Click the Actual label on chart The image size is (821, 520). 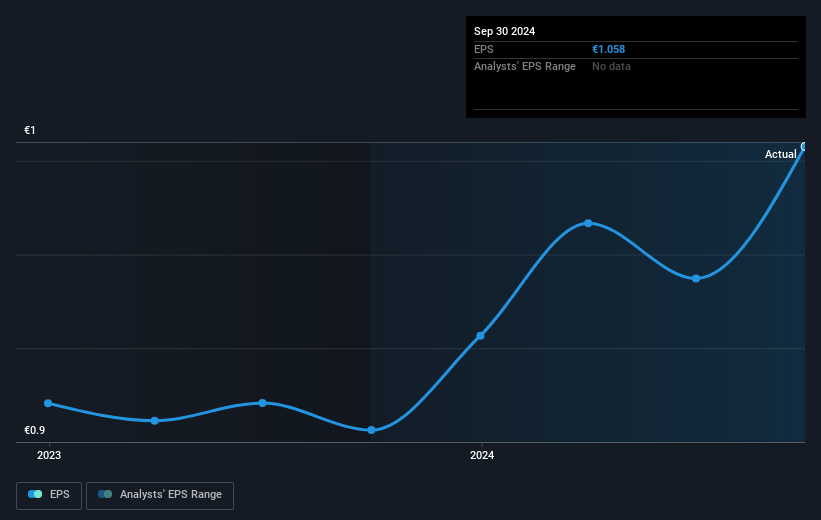click(x=780, y=154)
